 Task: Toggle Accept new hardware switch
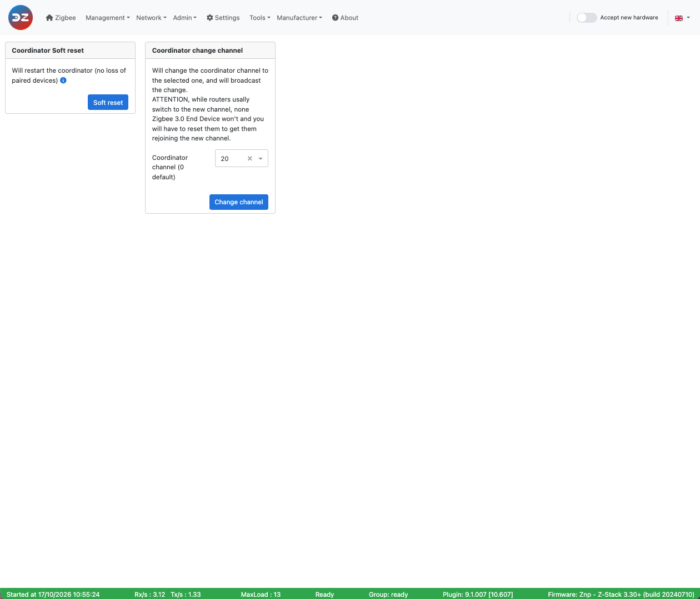click(587, 18)
